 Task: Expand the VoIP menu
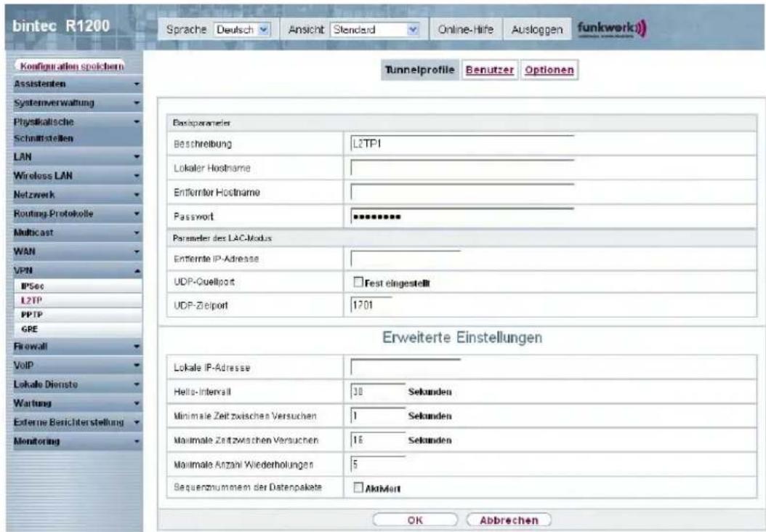(x=77, y=366)
